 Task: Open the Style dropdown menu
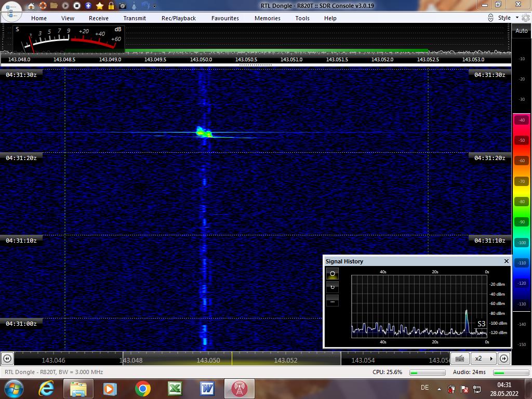(508, 18)
